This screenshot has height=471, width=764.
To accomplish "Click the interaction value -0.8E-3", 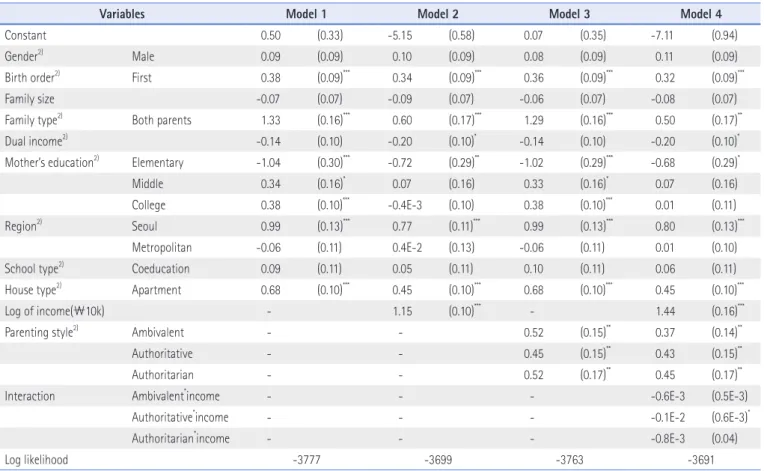I will pos(668,438).
